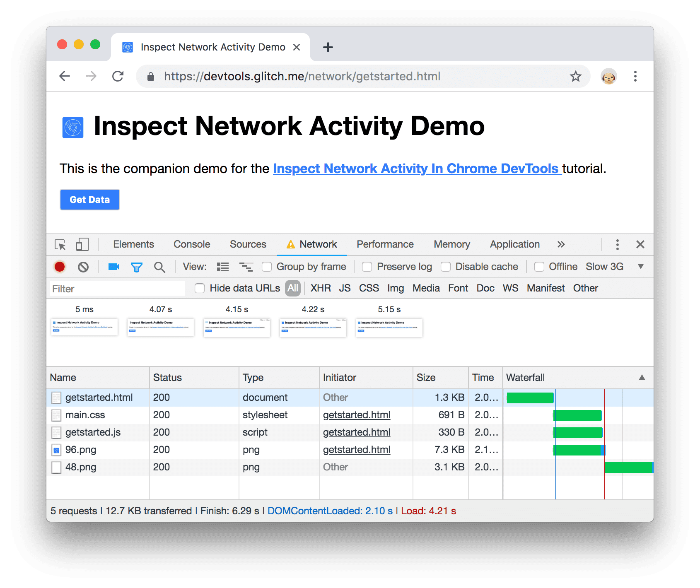Bookmark this page with star

pos(575,76)
